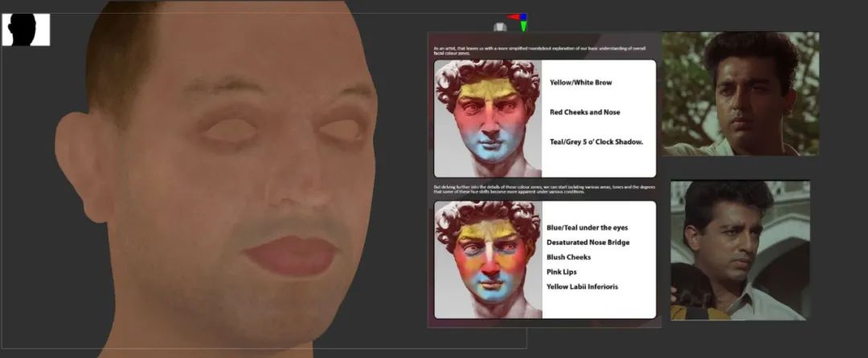
Task: Click the 'Teal/Grey 5 o' Clock Shadow' label
Action: pyautogui.click(x=596, y=142)
